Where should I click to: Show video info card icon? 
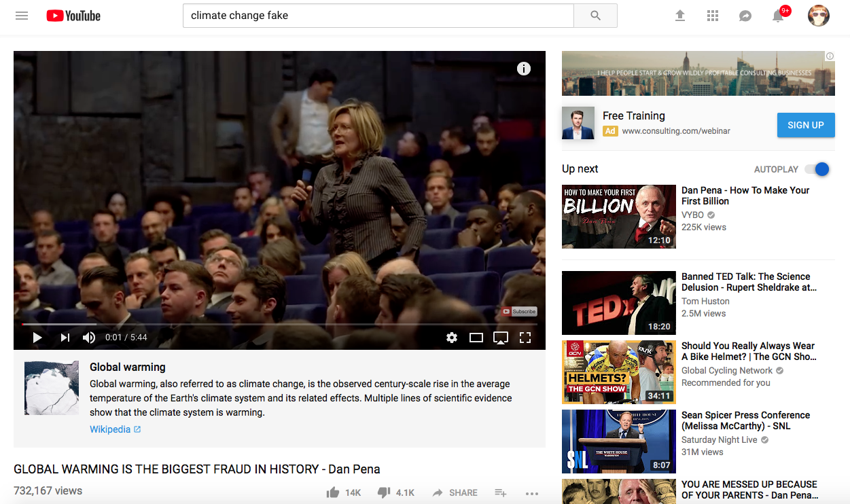(x=524, y=69)
